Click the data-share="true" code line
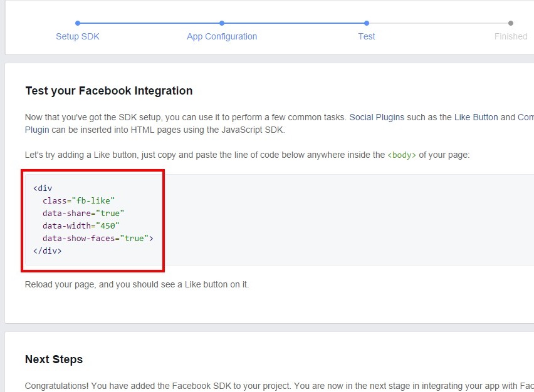The width and height of the screenshot is (534, 392). 83,214
